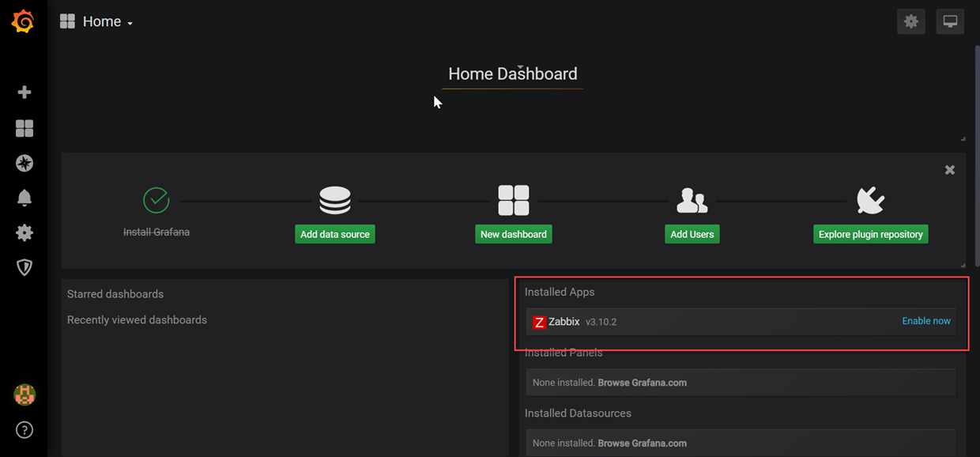The width and height of the screenshot is (980, 457).
Task: Dismiss the getting started panel with X
Action: coord(950,170)
